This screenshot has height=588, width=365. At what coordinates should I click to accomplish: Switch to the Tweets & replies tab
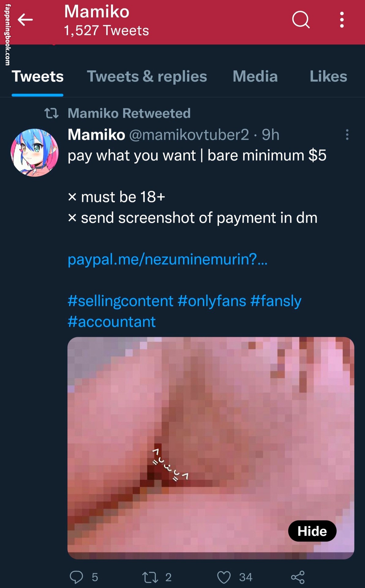147,76
